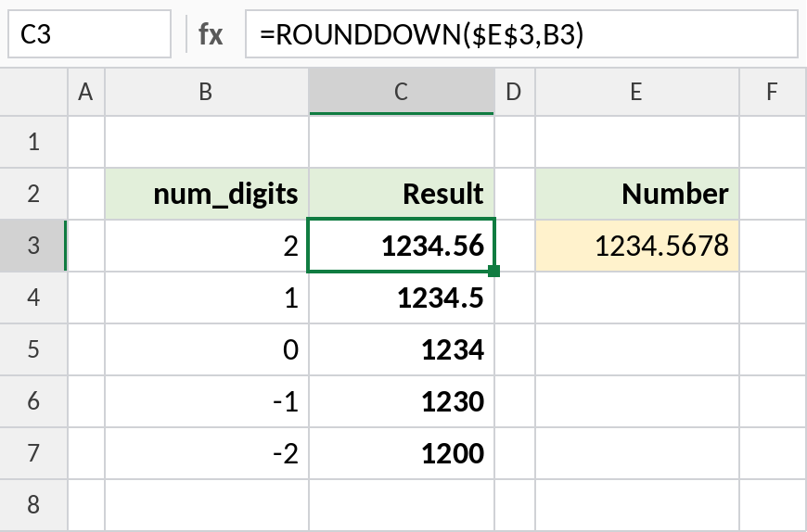Select row 7 header
Screen dimensions: 807x532
(x=33, y=453)
